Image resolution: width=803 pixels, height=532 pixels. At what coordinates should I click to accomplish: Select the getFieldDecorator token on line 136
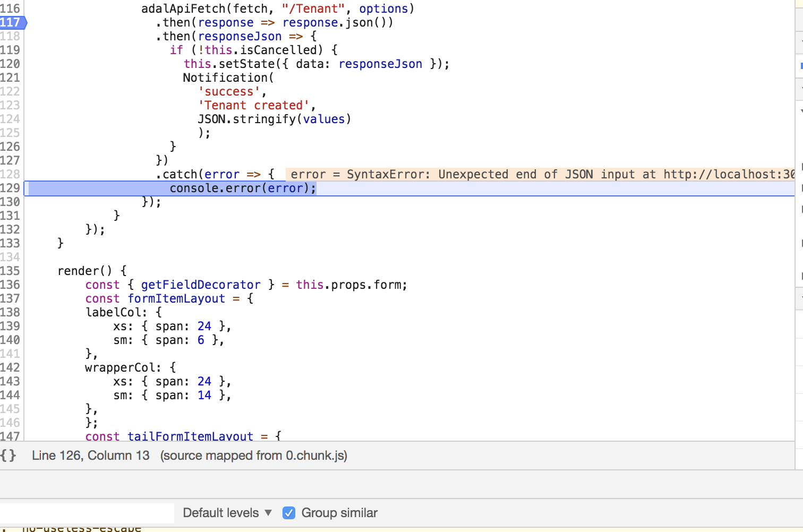click(200, 285)
